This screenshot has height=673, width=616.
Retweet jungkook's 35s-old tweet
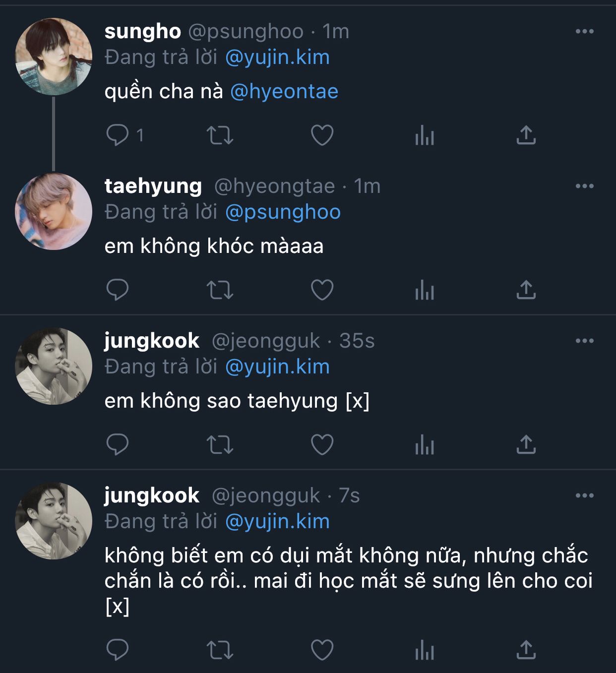coord(220,445)
